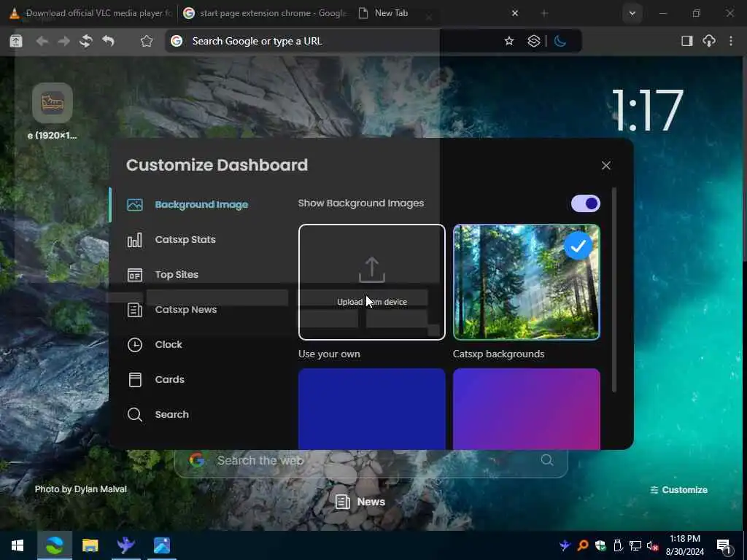Choose the purple-pink gradient swatch
This screenshot has height=560, width=747.
coord(527,408)
